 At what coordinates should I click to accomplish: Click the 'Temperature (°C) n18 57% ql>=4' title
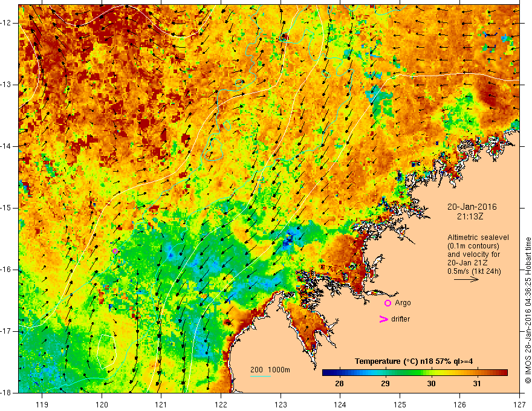[x=414, y=361]
